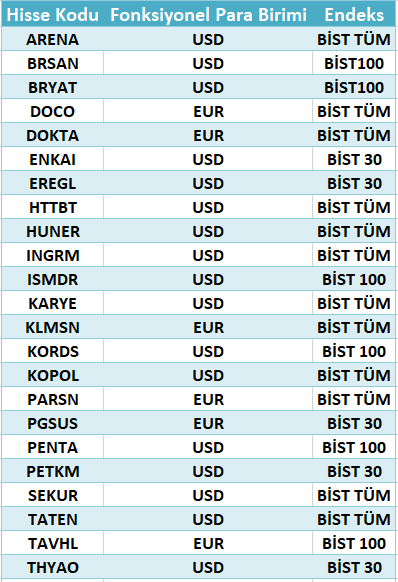Select the ARENA stock code cell

pyautogui.click(x=53, y=39)
